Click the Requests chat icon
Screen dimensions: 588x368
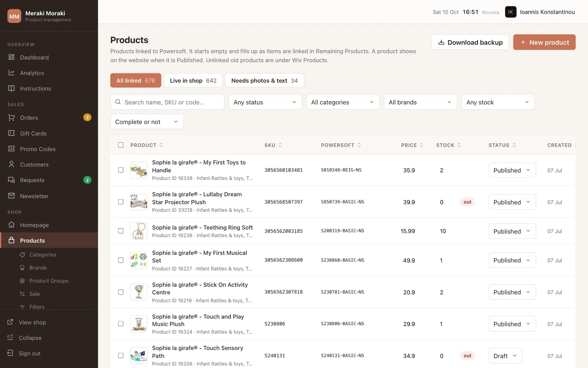pyautogui.click(x=11, y=180)
